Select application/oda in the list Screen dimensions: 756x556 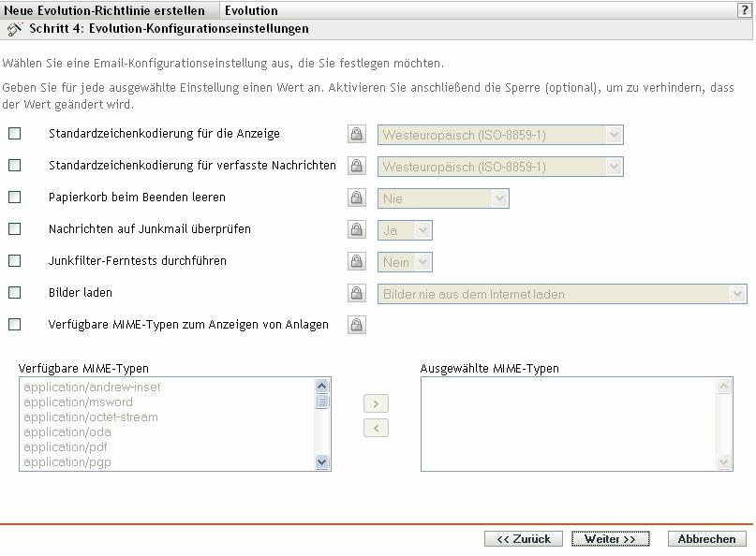67,432
